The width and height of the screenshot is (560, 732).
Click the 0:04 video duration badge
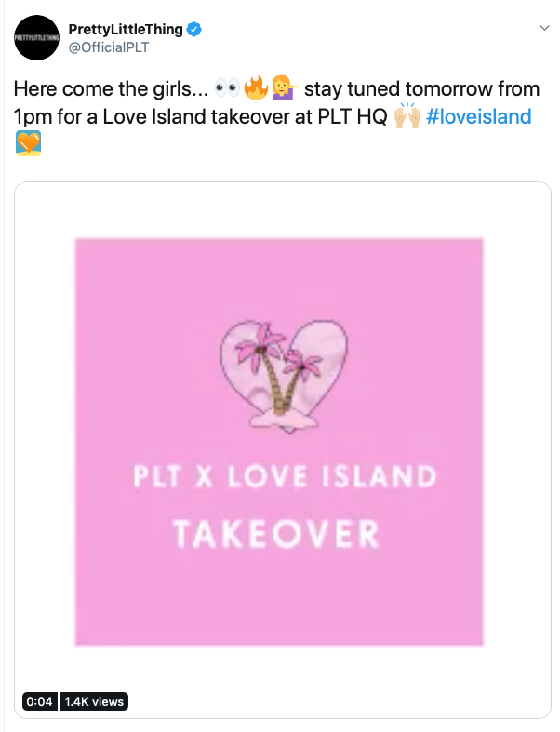click(x=40, y=701)
